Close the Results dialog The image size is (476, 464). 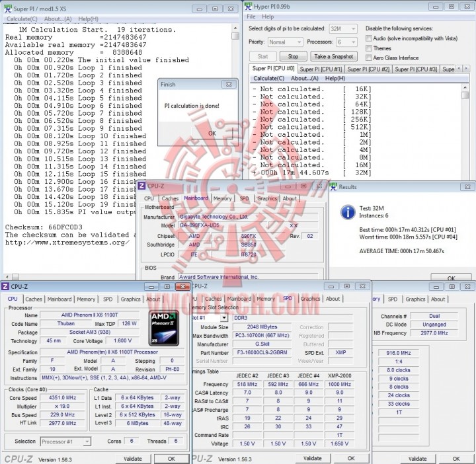point(467,187)
